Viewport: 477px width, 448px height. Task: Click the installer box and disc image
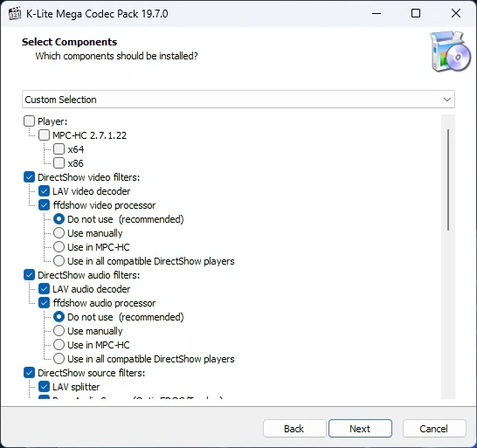coord(450,52)
